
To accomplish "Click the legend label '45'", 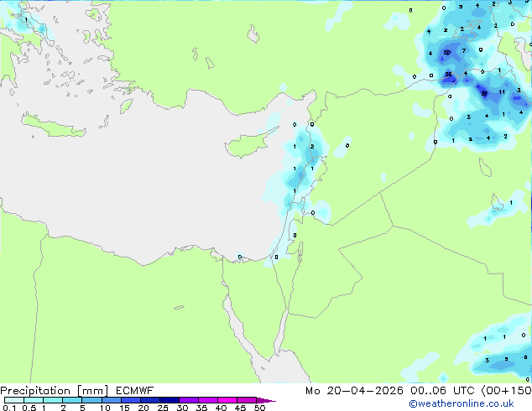I will (x=240, y=408).
